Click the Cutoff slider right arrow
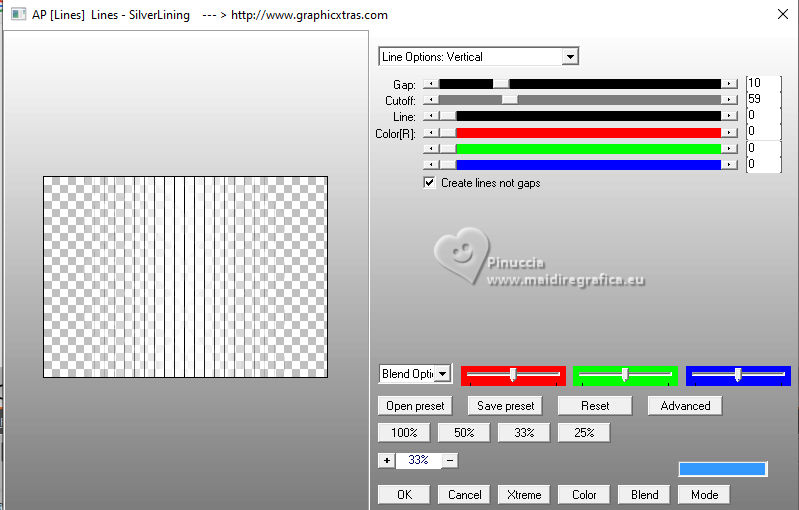 (x=730, y=100)
